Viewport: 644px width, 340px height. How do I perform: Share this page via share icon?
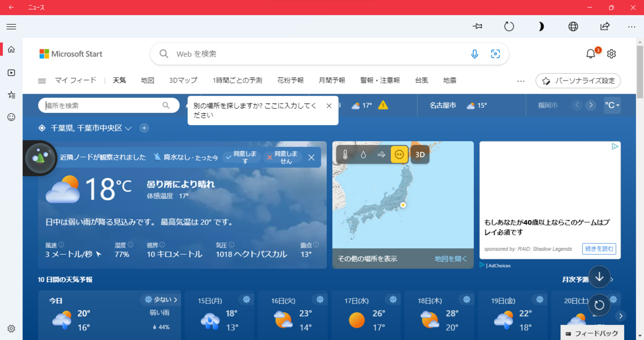click(x=605, y=26)
